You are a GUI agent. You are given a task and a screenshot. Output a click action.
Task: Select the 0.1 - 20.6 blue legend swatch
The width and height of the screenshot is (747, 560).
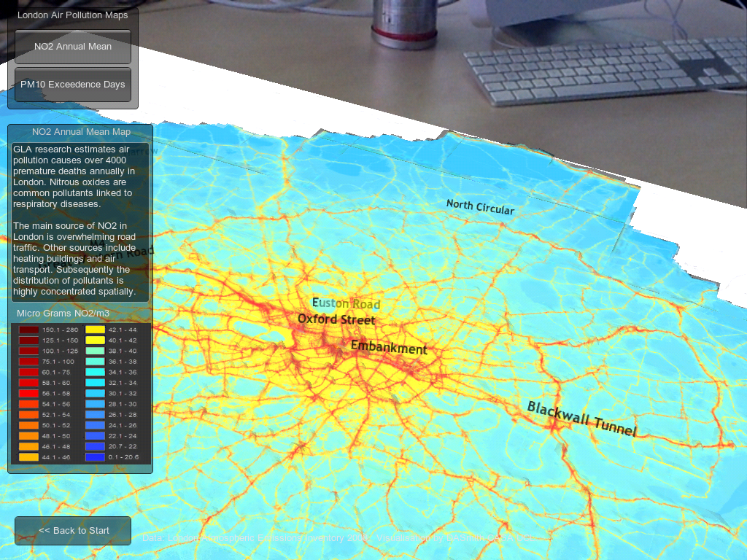(96, 457)
